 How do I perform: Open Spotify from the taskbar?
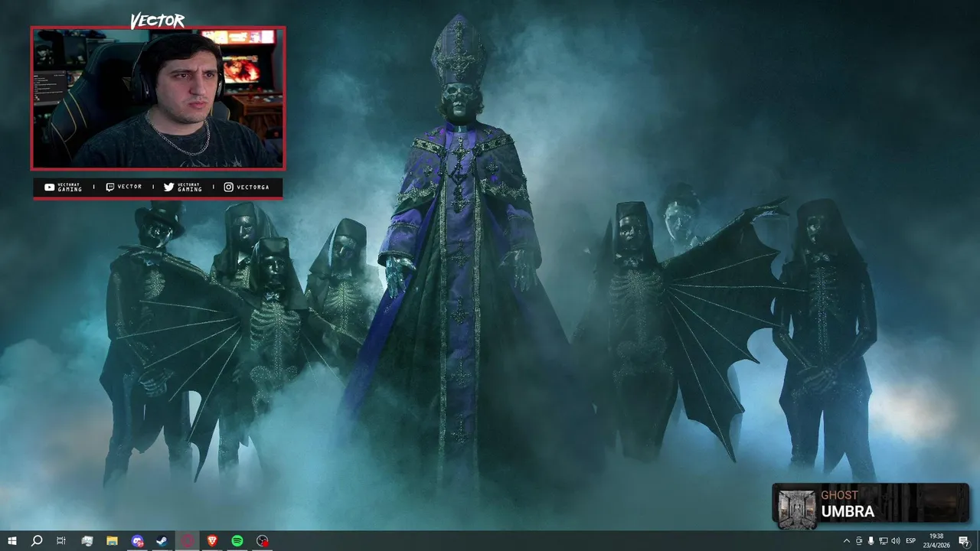click(237, 541)
